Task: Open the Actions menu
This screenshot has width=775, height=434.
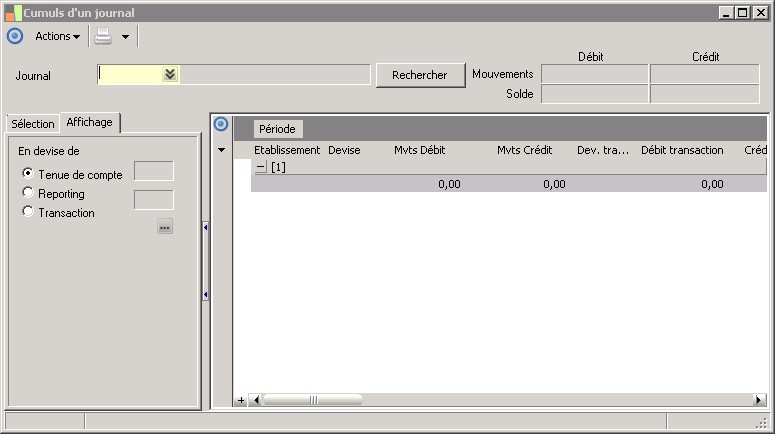Action: (57, 36)
